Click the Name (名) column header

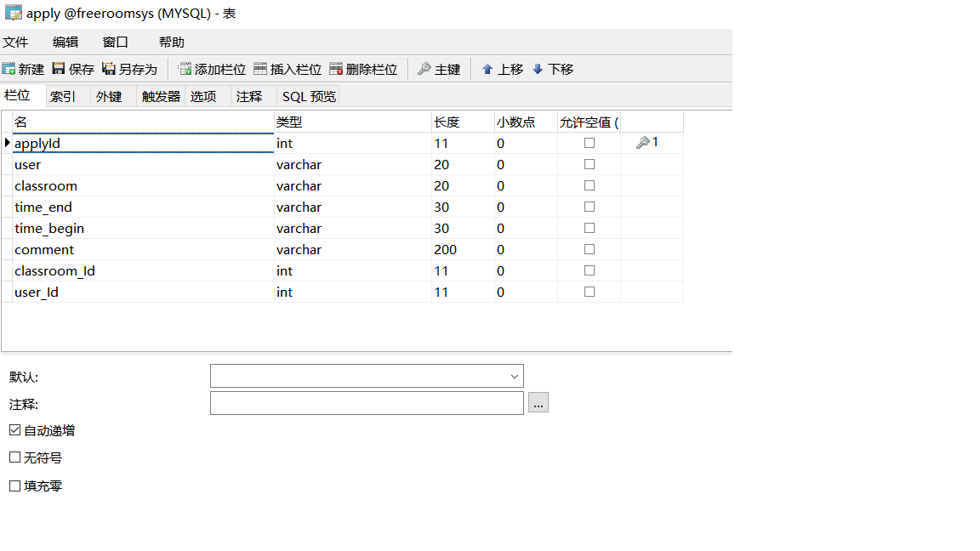143,122
